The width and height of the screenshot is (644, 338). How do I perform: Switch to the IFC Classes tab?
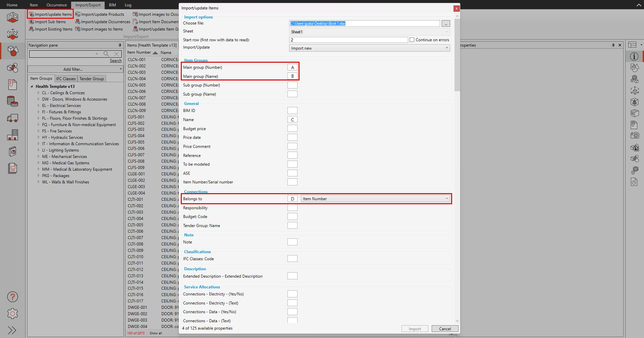[66, 79]
